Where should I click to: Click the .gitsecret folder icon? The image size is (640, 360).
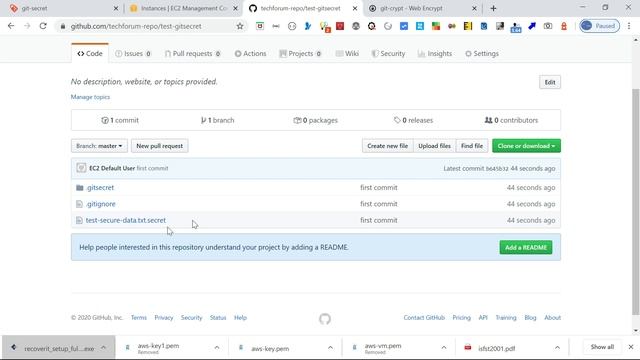point(80,188)
